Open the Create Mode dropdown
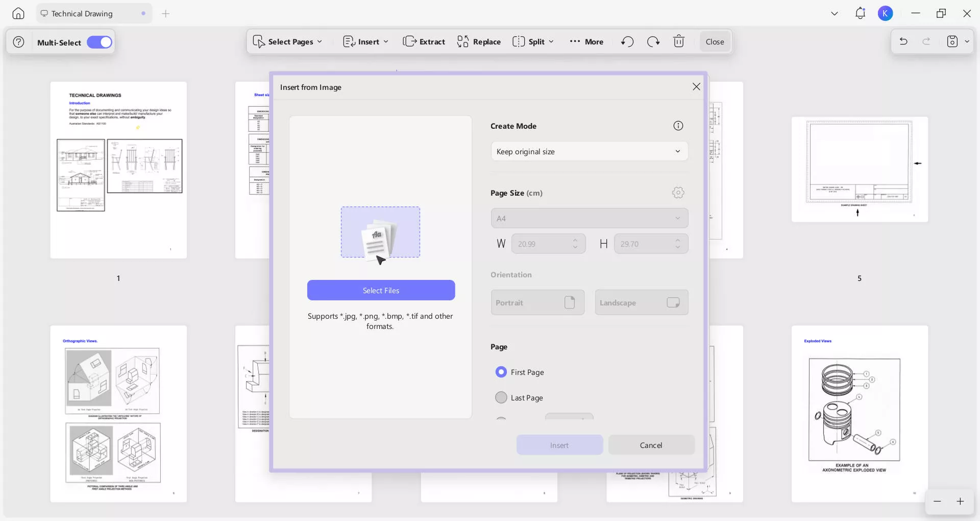980x521 pixels. (x=590, y=151)
